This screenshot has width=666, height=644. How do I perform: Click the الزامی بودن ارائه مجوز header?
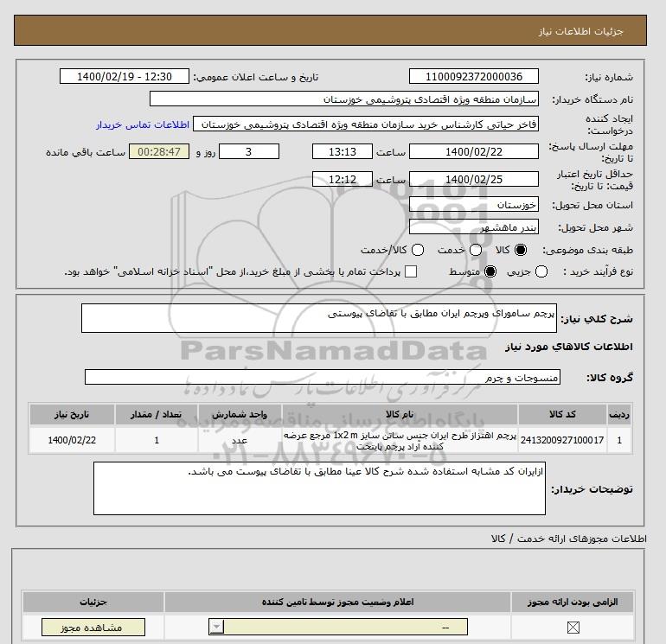click(x=573, y=602)
